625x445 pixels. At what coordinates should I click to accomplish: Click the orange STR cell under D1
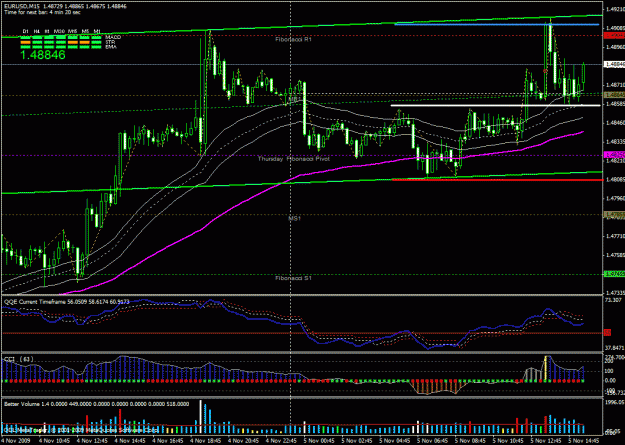26,42
